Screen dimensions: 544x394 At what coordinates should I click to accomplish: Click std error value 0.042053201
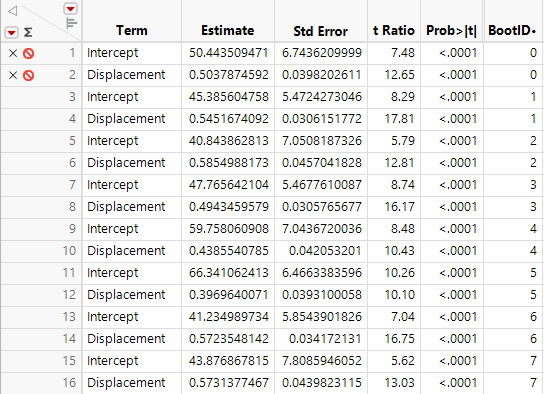click(x=325, y=251)
